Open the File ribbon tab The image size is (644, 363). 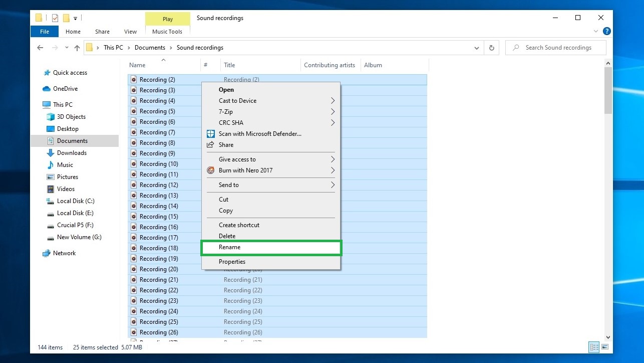(45, 32)
